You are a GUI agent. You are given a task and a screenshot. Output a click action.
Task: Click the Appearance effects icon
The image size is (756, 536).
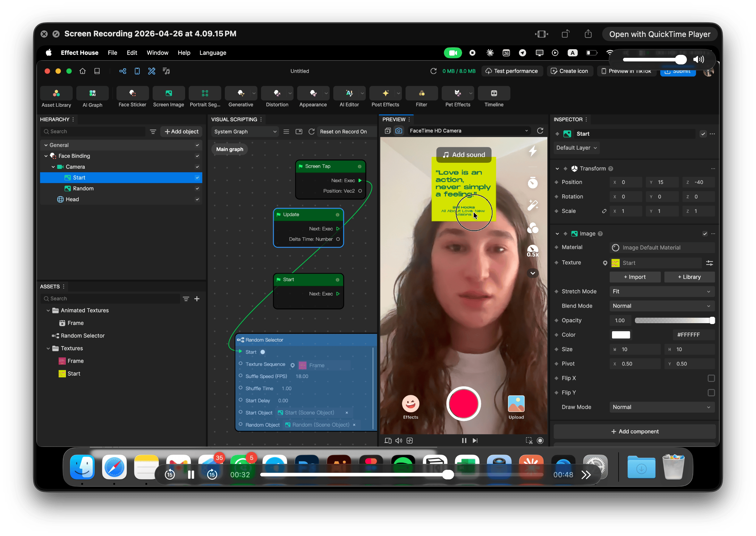(x=313, y=93)
